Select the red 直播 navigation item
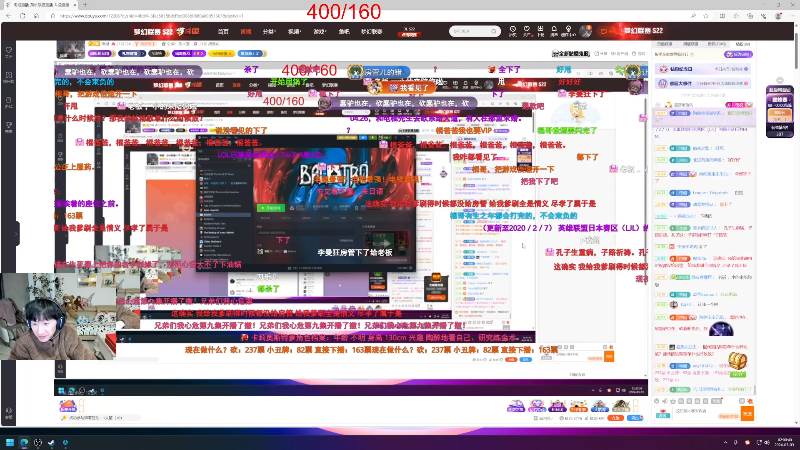Viewport: 800px width, 450px height. coord(246,32)
